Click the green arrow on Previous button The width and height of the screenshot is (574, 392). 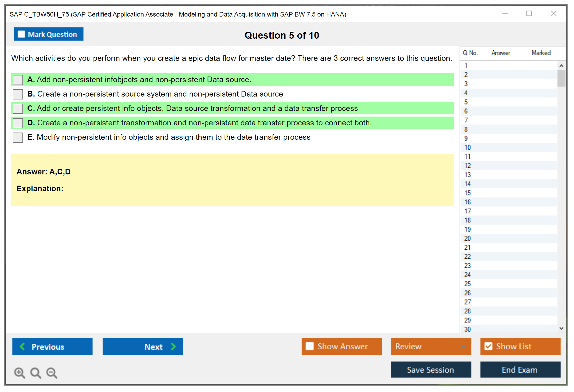[x=22, y=346]
